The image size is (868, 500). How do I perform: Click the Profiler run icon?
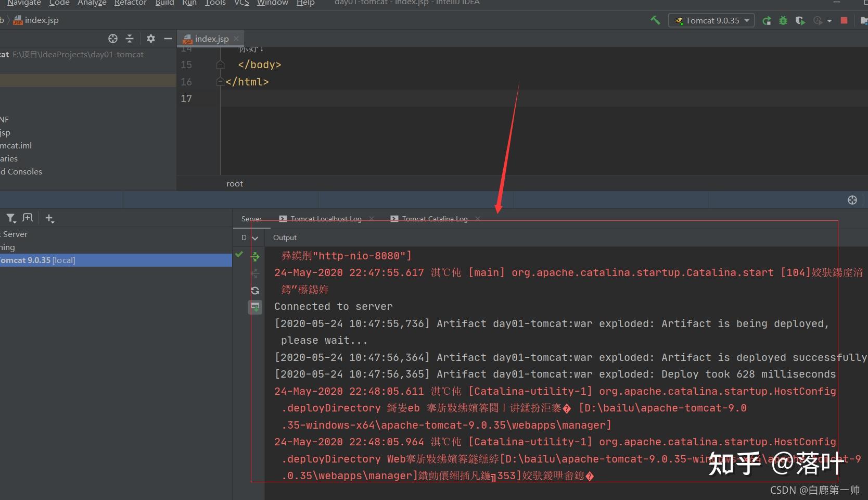818,21
